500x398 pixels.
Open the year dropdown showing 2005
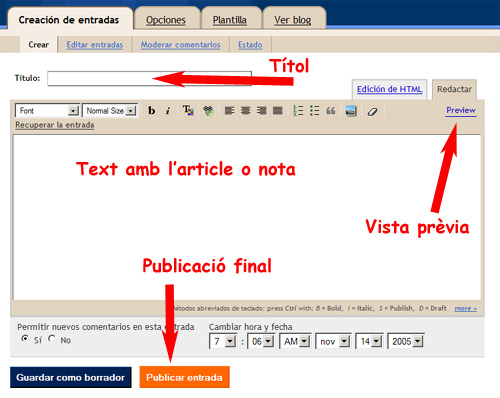406,341
